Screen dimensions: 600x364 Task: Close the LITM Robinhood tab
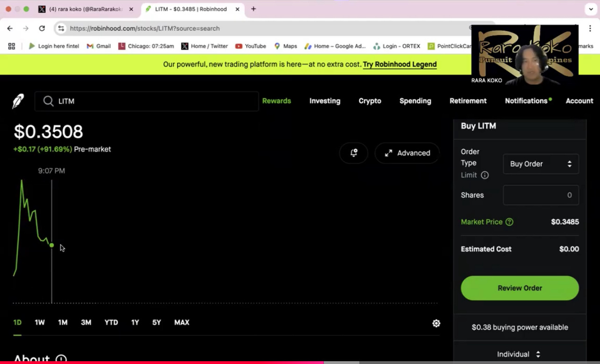pyautogui.click(x=237, y=9)
